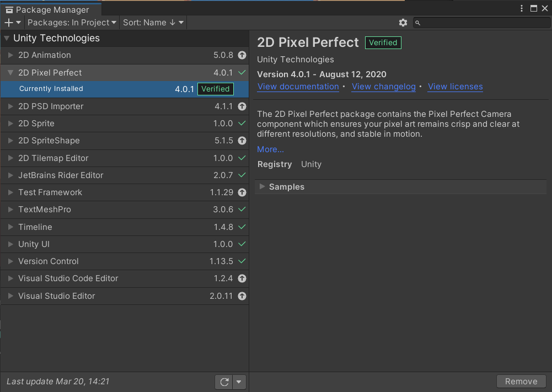
Task: Select the TextMeshPro package row
Action: click(124, 210)
